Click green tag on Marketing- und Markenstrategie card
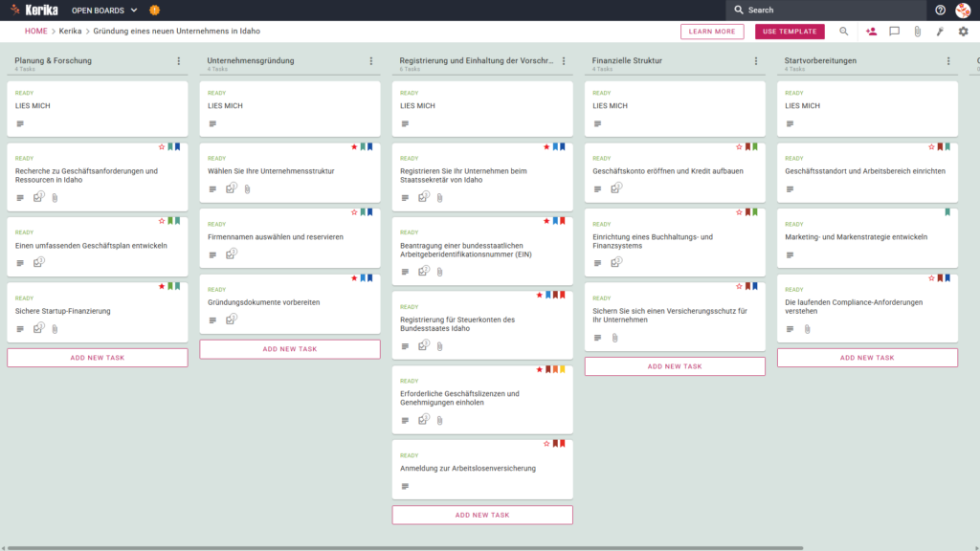The height and width of the screenshot is (551, 980). coord(947,212)
